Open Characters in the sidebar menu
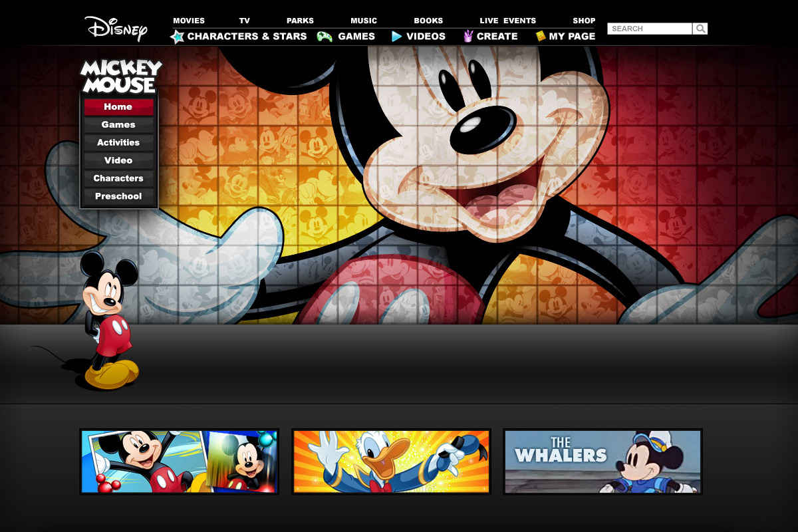798x532 pixels. pyautogui.click(x=118, y=179)
